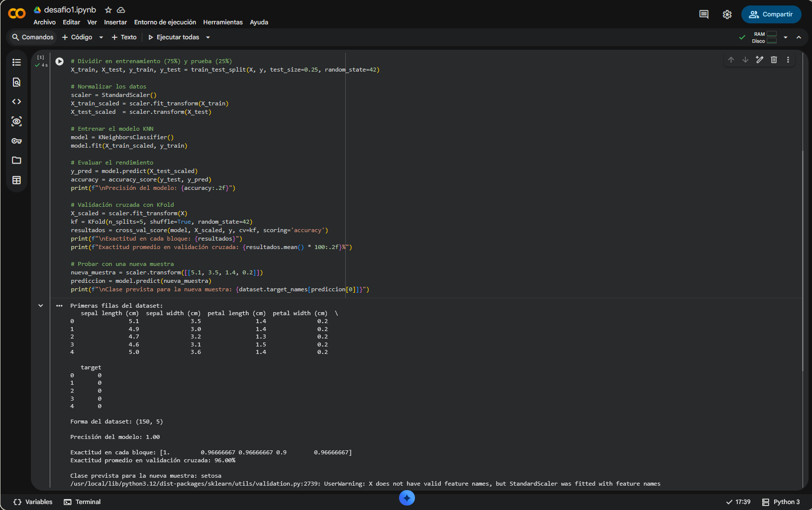This screenshot has width=812, height=510.
Task: Expand the Ejecutar todas dropdown arrow
Action: (x=208, y=37)
